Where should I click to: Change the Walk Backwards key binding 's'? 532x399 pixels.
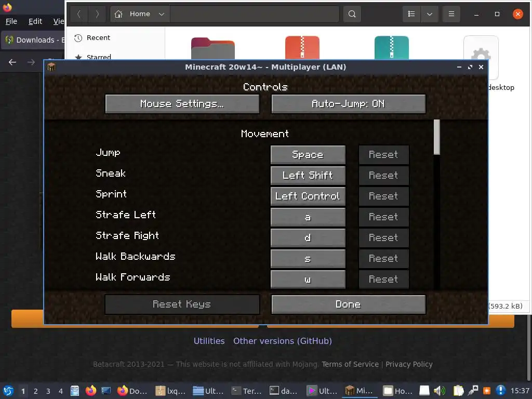(308, 259)
